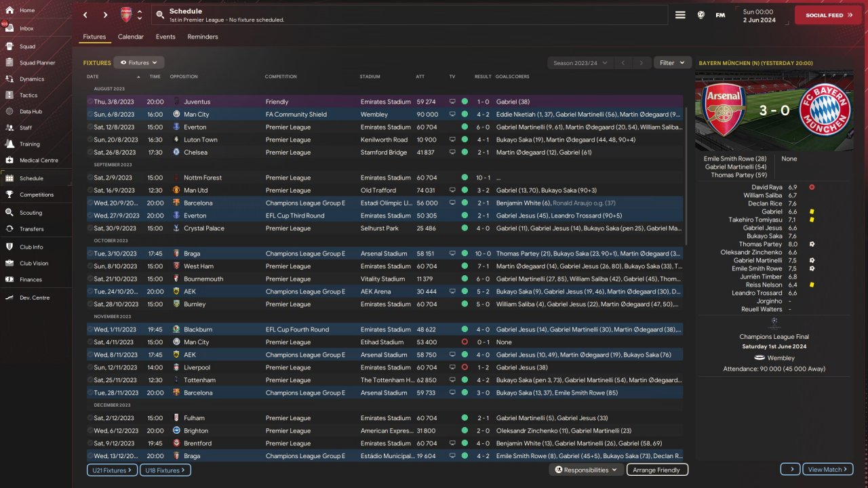Screen dimensions: 868x488
Task: Click the Arsenal club badge in top bar
Action: [126, 15]
